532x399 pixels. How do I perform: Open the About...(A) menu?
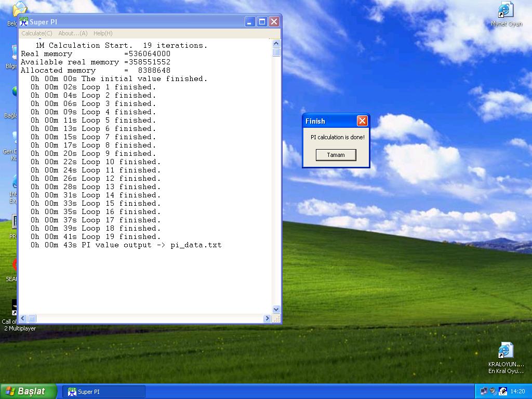tap(73, 33)
